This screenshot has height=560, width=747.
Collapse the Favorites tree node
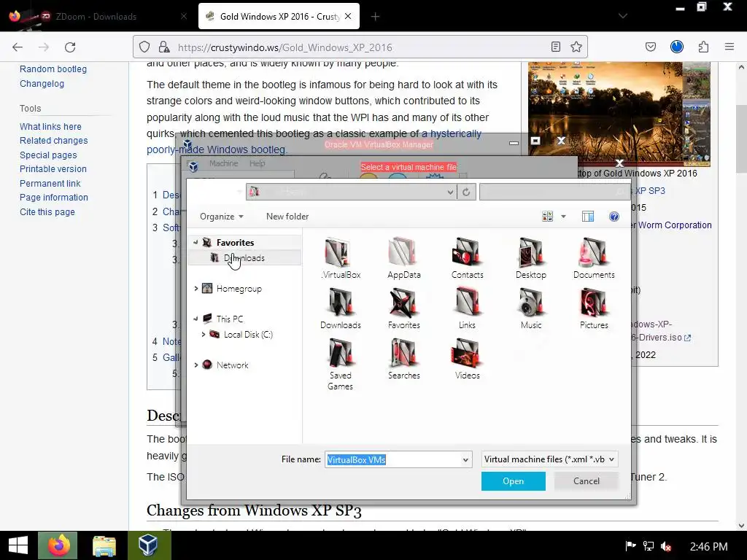click(196, 242)
